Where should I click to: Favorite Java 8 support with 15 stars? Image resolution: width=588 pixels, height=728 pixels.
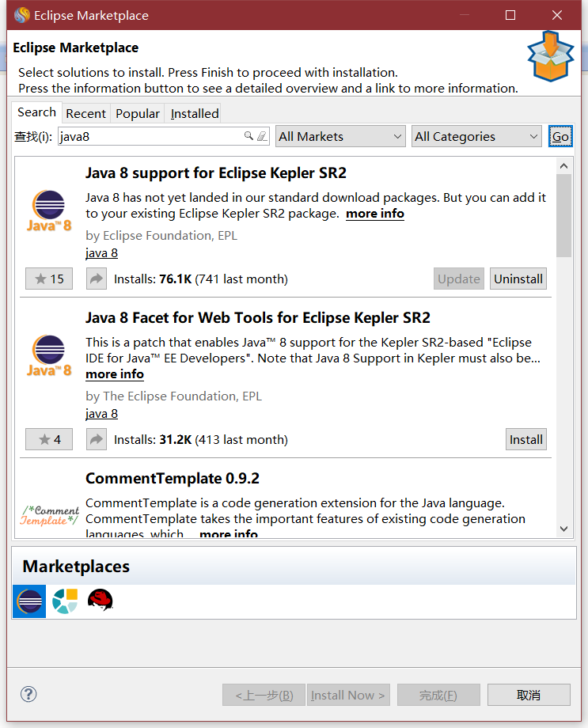coord(49,279)
